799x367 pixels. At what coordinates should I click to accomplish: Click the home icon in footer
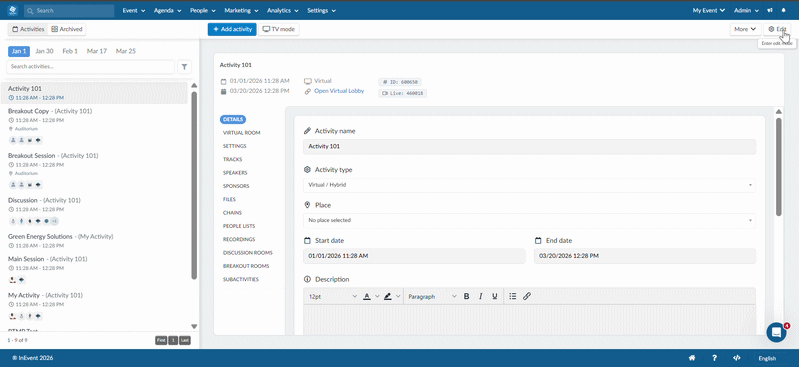692,358
